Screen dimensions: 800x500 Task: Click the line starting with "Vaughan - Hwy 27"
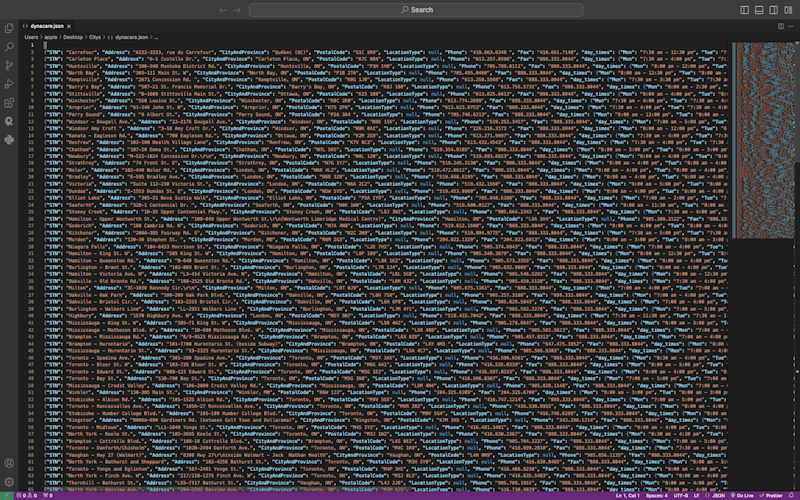[385, 455]
